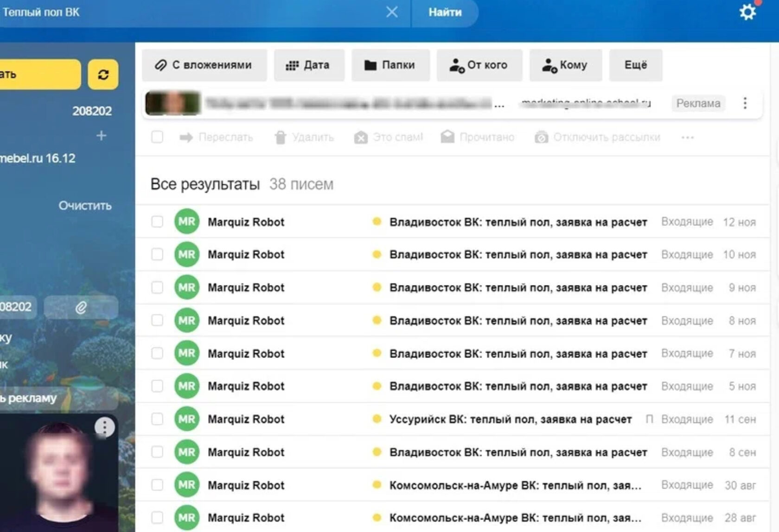Filter by С вложениями attachments
The image size is (779, 532).
[204, 65]
